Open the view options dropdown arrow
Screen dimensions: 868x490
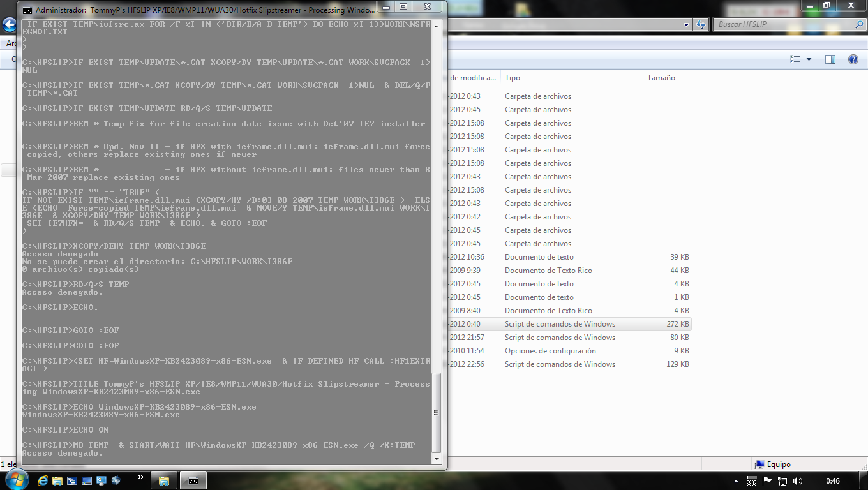(x=809, y=59)
